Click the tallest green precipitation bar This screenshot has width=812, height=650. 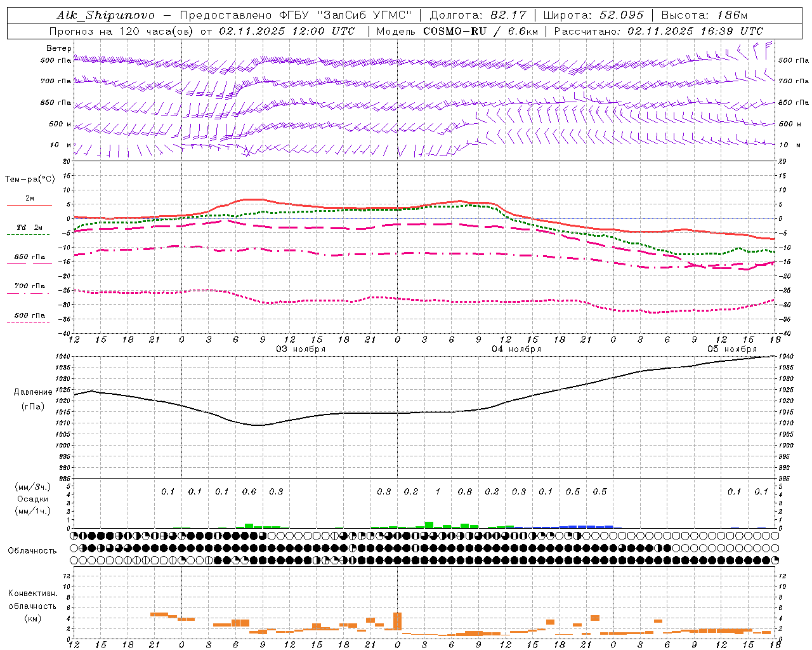point(429,525)
